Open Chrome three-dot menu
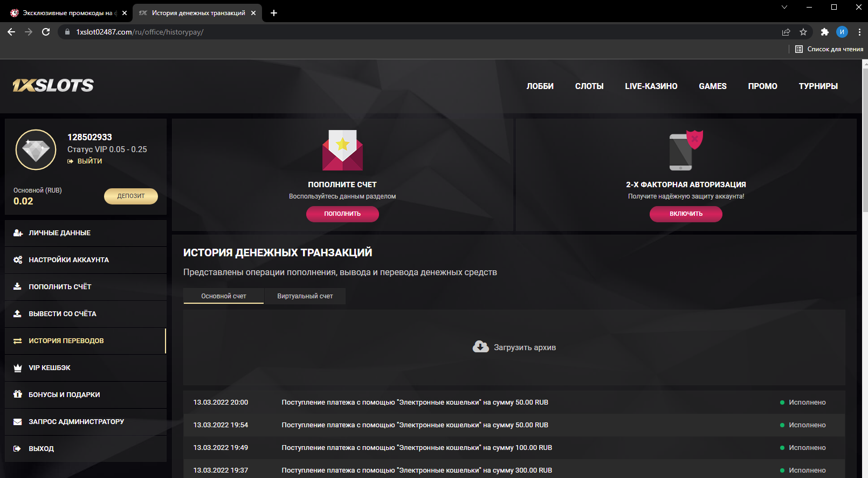The width and height of the screenshot is (868, 478). point(859,32)
